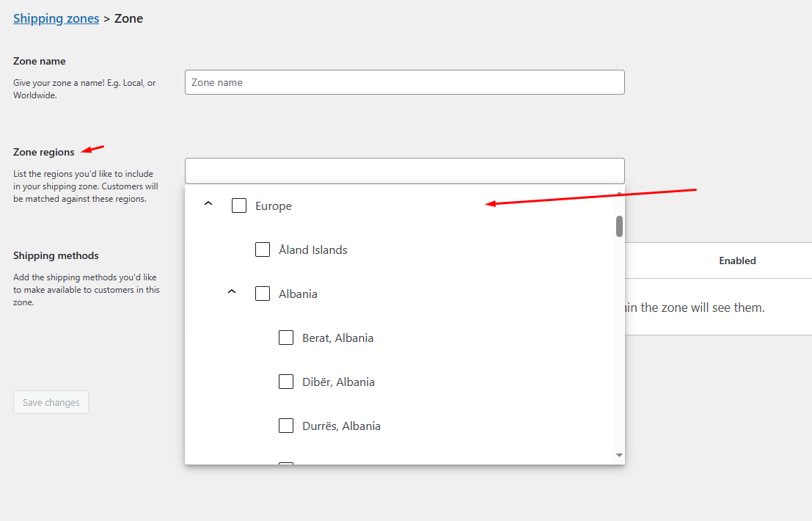The width and height of the screenshot is (812, 521).
Task: Collapse the Albania sub-region chevron
Action: 232,291
